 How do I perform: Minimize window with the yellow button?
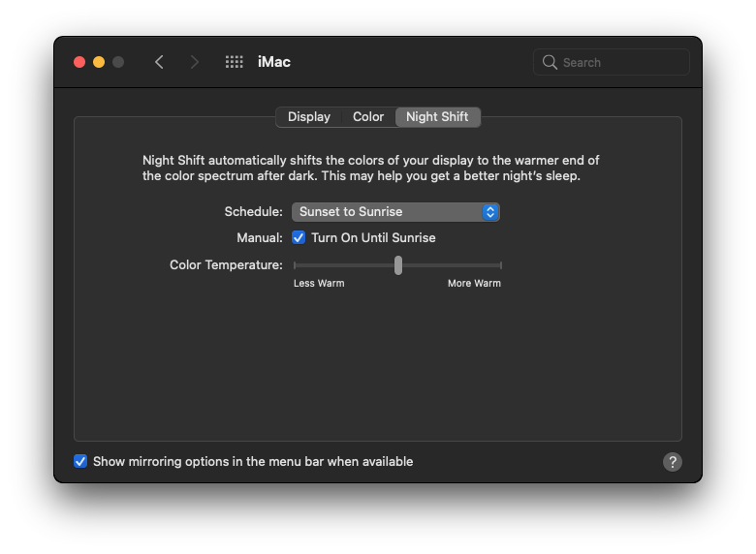coord(99,62)
